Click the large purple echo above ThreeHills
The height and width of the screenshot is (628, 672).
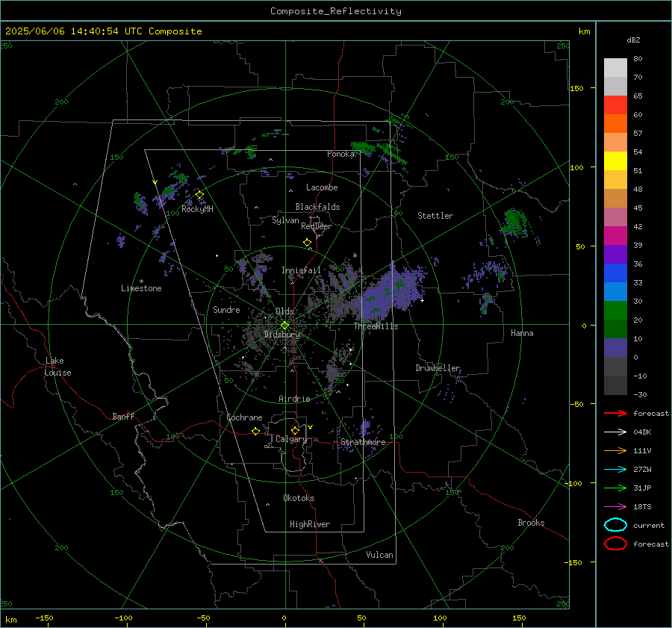tap(389, 293)
